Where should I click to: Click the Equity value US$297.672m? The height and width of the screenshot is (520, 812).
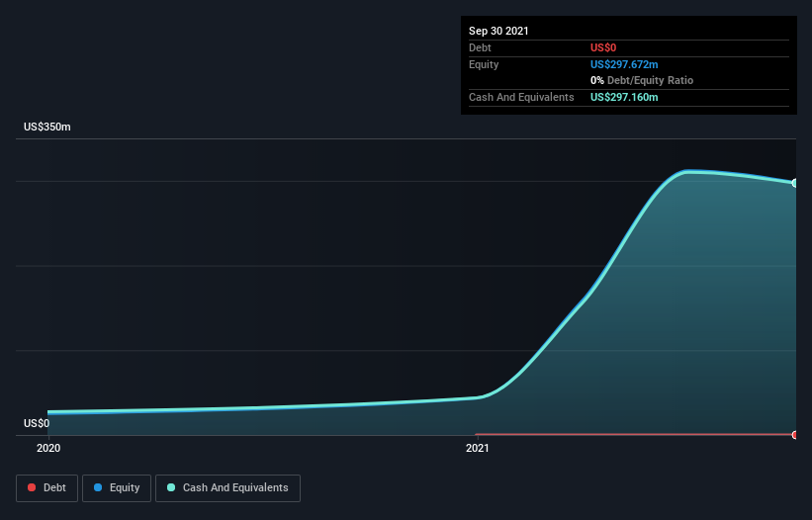pos(624,64)
